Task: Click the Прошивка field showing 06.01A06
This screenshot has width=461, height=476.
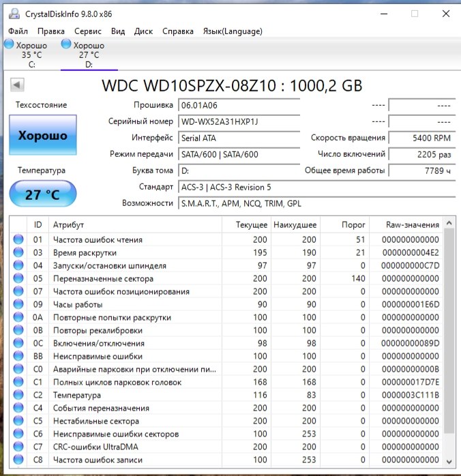Action: [x=239, y=105]
